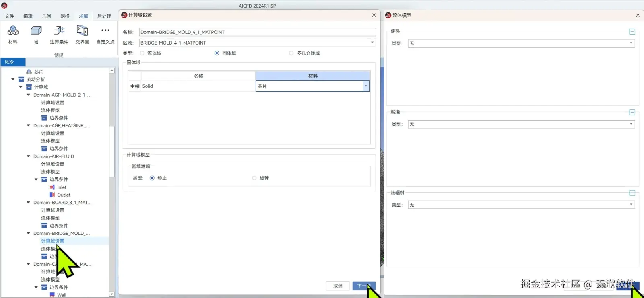This screenshot has width=644, height=298.
Task: Click the 计算域 folder icon
Action: click(29, 87)
